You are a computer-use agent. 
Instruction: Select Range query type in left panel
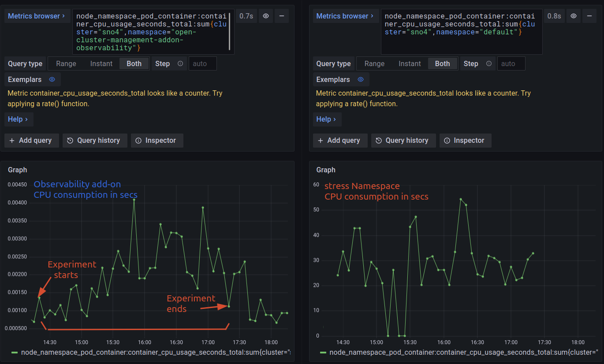[x=66, y=63]
